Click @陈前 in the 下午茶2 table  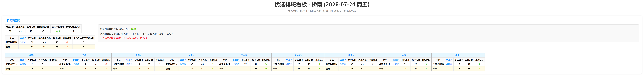point(289,64)
